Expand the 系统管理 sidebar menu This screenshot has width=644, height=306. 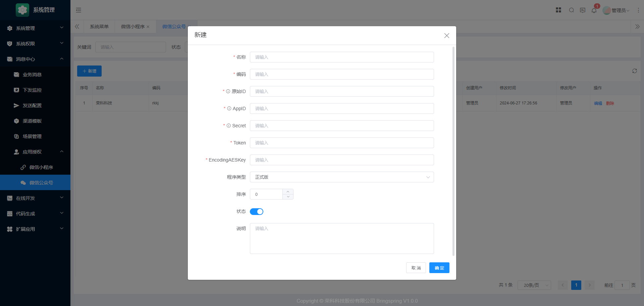(x=35, y=28)
